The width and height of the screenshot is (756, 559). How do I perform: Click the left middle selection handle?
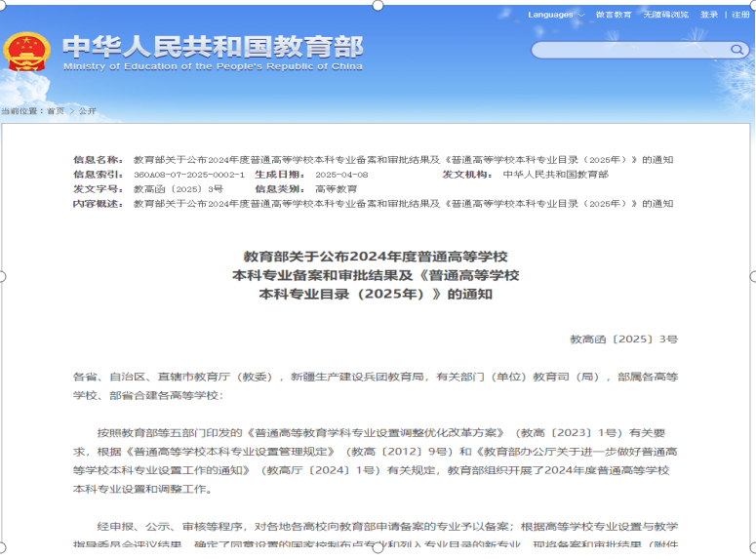[2, 276]
